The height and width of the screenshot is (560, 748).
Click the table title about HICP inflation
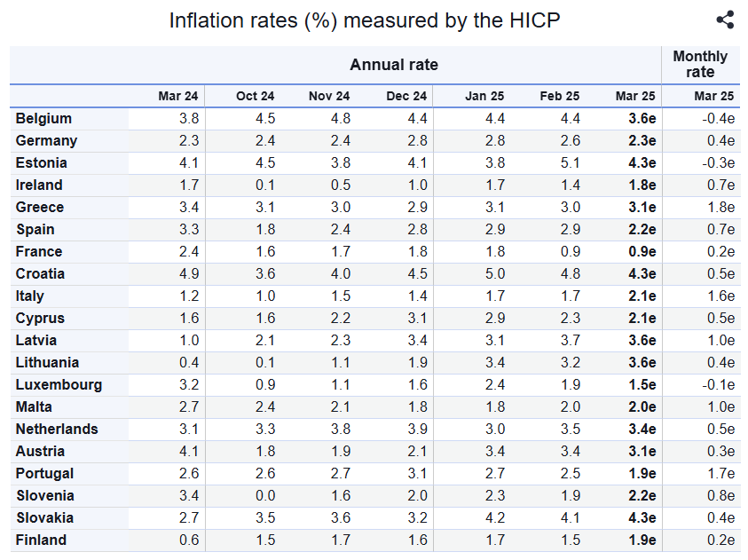365,20
